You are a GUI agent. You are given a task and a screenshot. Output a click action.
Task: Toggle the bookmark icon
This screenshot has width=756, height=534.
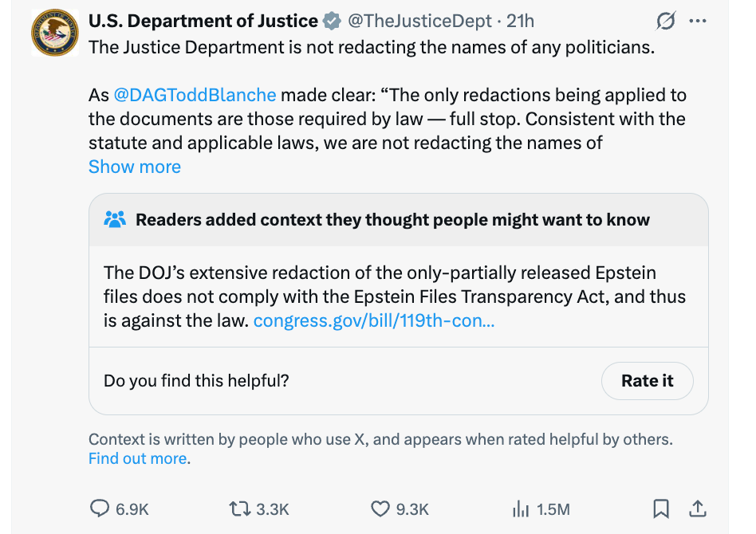pyautogui.click(x=661, y=508)
